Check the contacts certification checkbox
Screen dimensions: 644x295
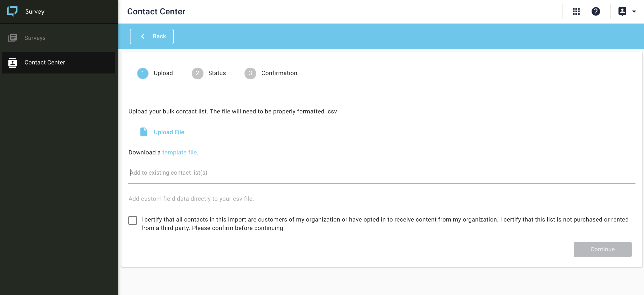point(133,220)
